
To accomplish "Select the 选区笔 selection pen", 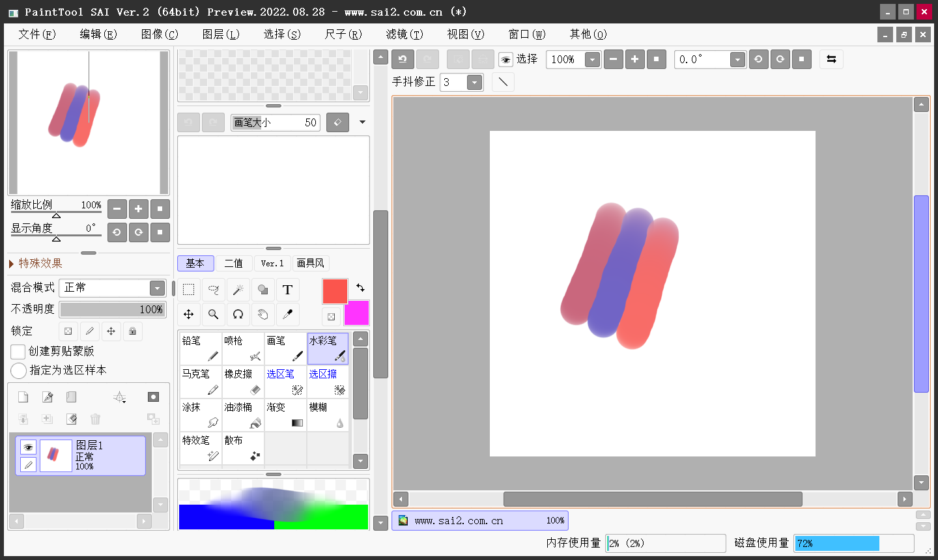I will (285, 382).
